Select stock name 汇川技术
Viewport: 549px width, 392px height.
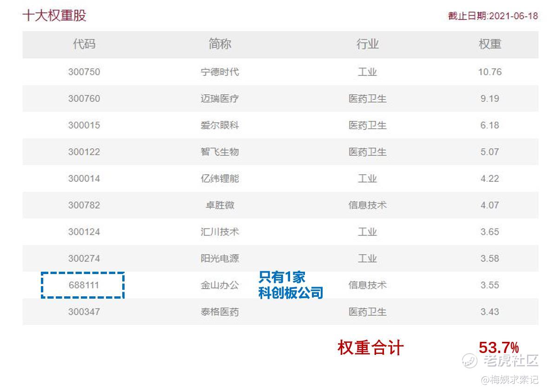pos(220,232)
